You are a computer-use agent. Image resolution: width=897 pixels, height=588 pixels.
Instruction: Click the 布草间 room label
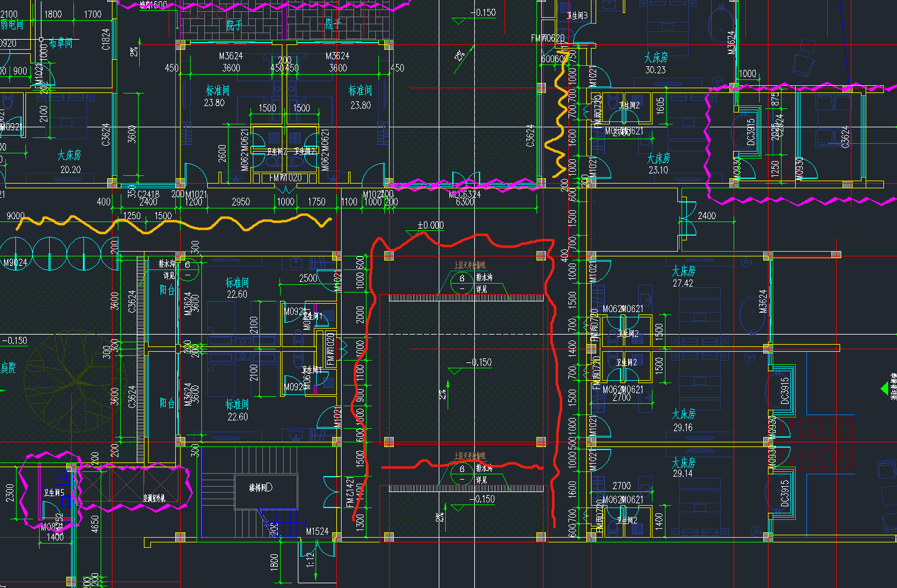(x=61, y=43)
